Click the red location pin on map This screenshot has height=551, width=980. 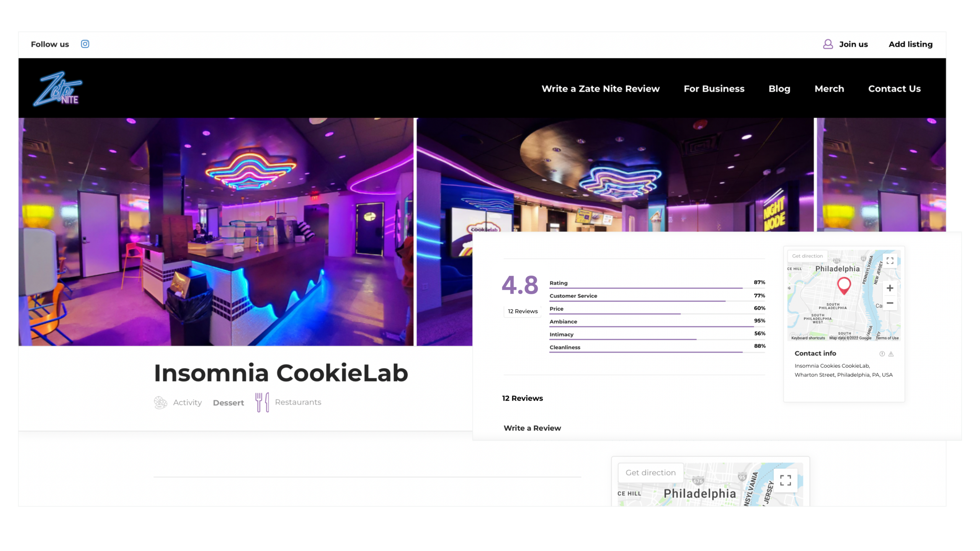pos(844,285)
